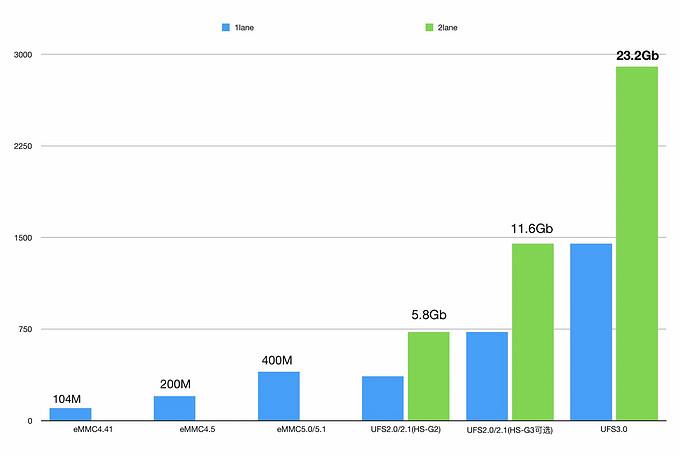
Task: Click the eMMC4.41 blue bar
Action: 70,414
